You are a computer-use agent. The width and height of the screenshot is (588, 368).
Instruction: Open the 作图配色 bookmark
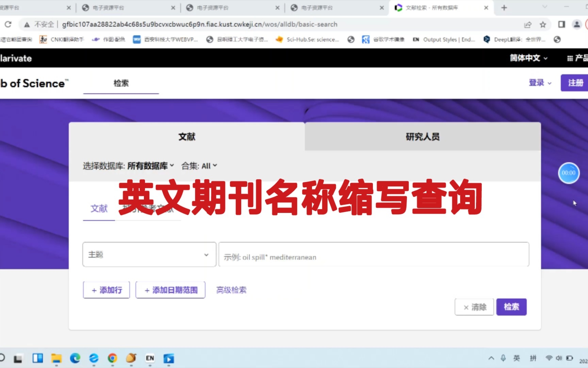[x=109, y=40]
